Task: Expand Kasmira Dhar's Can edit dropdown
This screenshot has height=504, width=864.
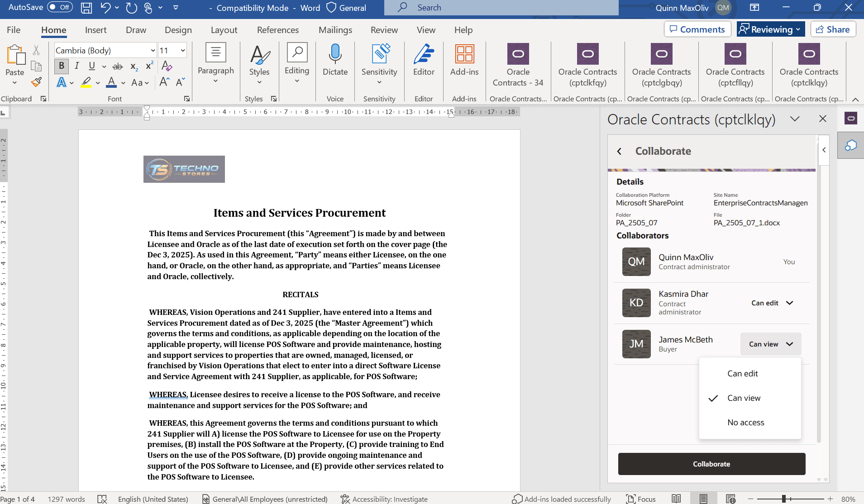Action: (x=772, y=303)
